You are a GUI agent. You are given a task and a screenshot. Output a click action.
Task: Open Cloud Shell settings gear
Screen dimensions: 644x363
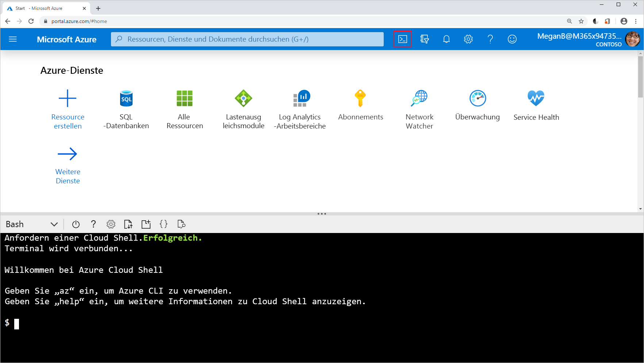[111, 224]
